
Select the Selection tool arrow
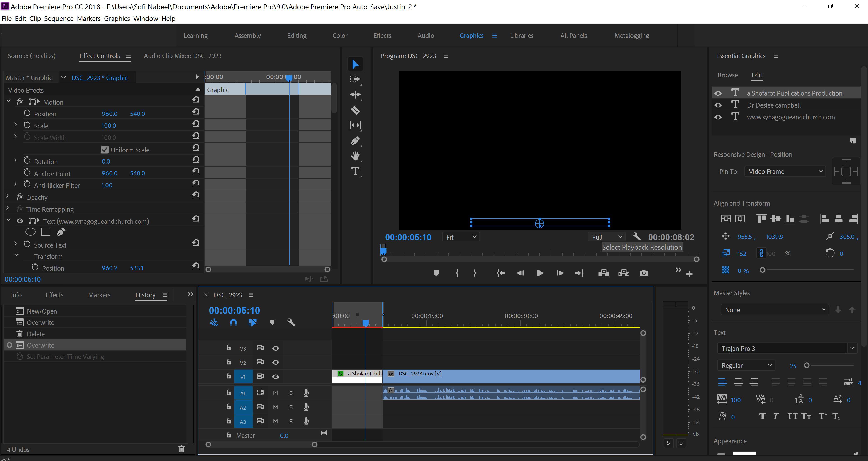point(355,64)
